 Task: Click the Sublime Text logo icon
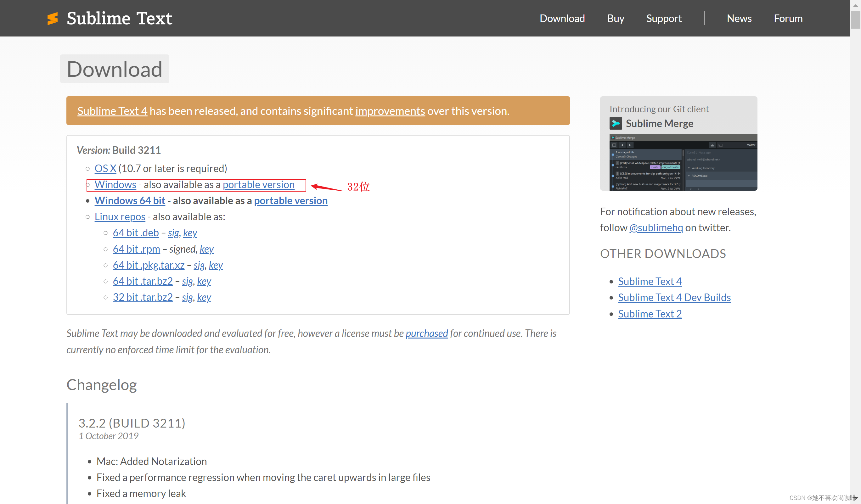coord(52,19)
